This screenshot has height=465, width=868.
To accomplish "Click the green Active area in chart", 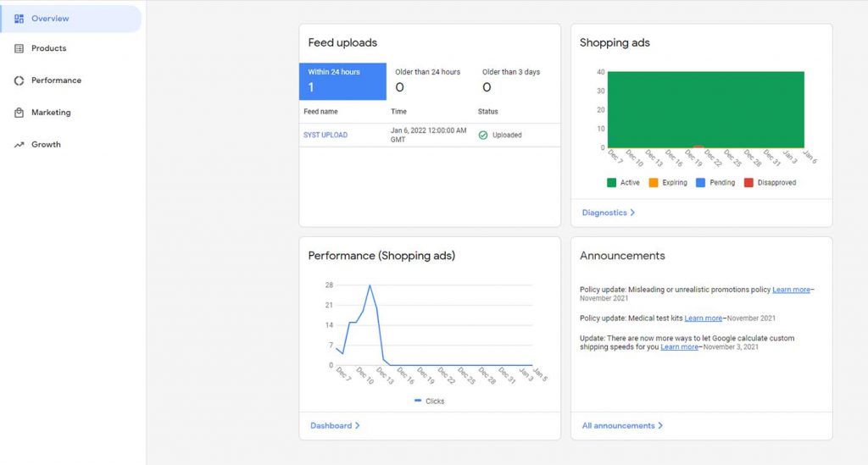I will [706, 109].
